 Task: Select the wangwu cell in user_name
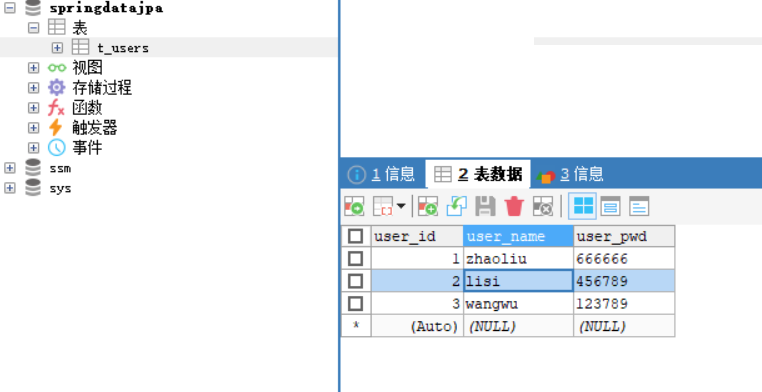[x=519, y=304]
